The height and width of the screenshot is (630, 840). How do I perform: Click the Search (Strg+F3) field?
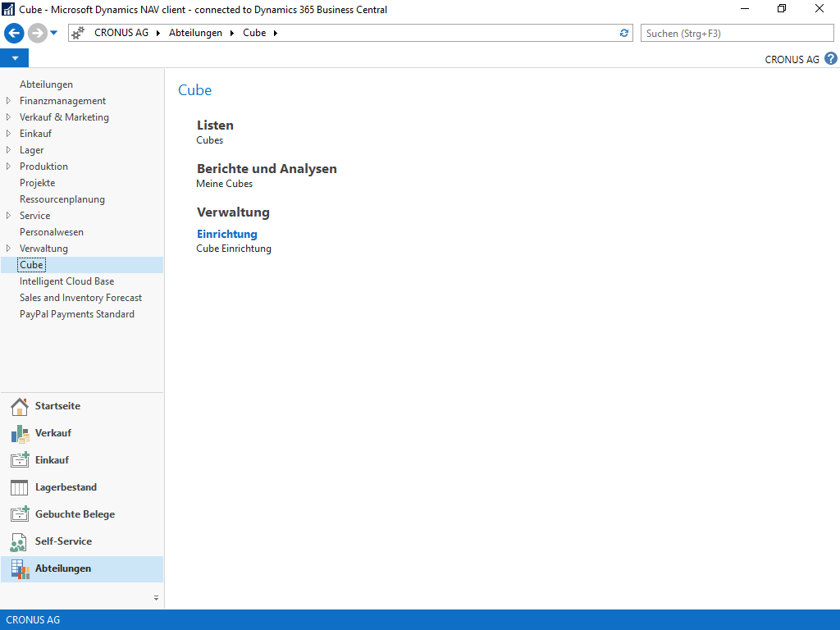(x=737, y=33)
